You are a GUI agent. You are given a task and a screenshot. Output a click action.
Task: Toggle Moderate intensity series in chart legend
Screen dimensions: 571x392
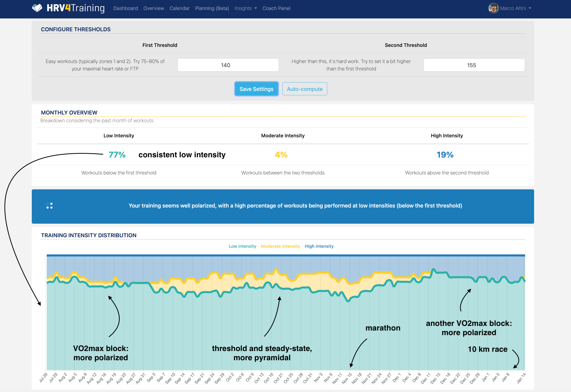point(280,246)
